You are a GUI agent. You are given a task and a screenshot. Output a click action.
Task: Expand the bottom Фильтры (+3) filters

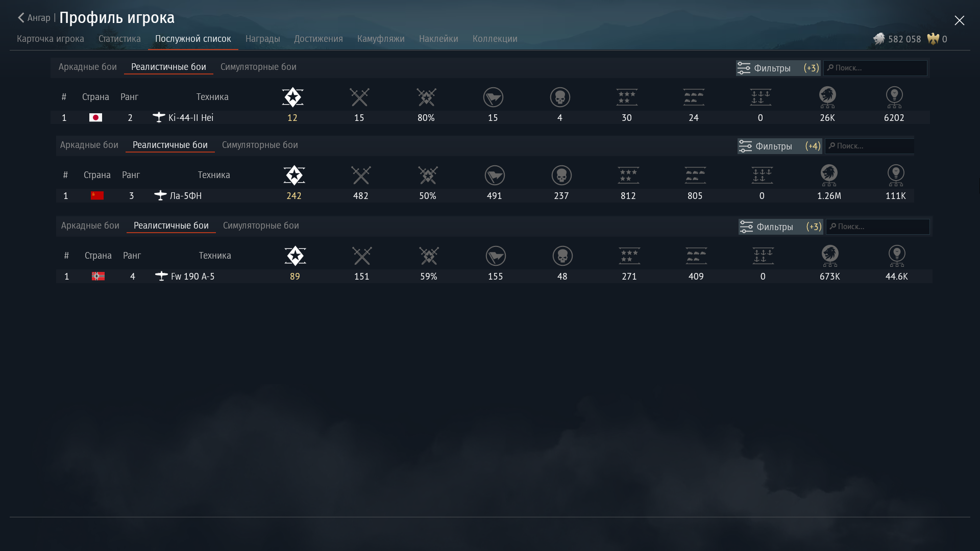[x=780, y=227]
